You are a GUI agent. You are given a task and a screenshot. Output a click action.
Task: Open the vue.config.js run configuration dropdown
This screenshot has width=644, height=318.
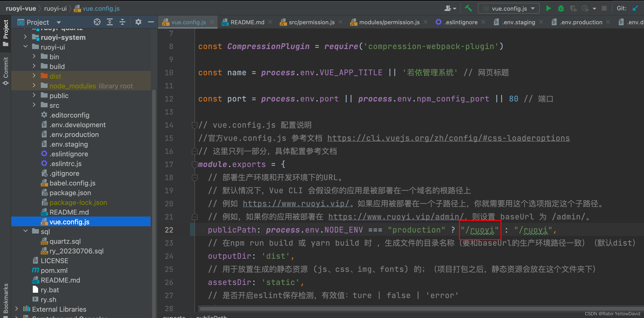(x=508, y=8)
